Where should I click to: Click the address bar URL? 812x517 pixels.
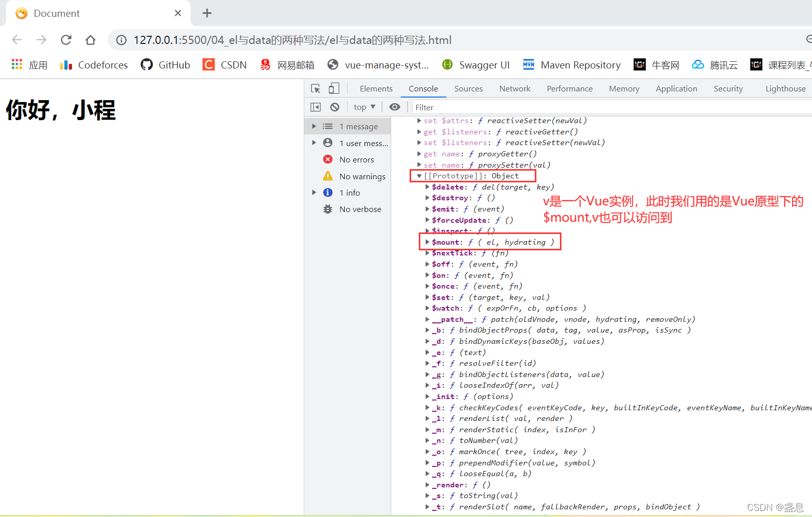292,40
